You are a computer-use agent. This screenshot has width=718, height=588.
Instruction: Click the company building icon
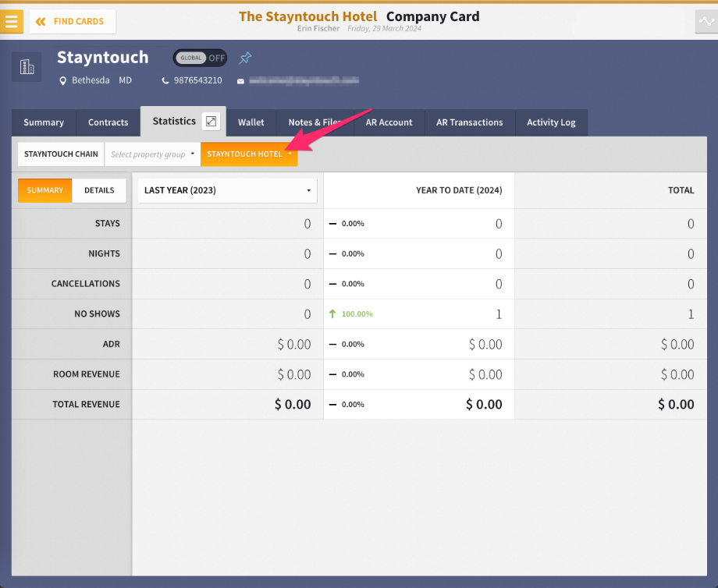pos(27,67)
